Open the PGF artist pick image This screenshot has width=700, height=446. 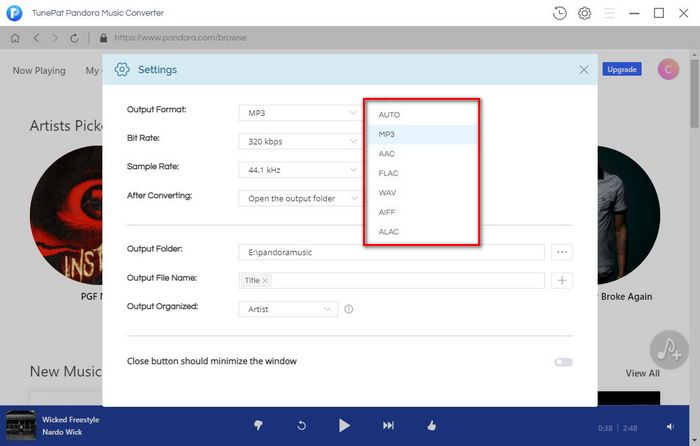(66, 215)
